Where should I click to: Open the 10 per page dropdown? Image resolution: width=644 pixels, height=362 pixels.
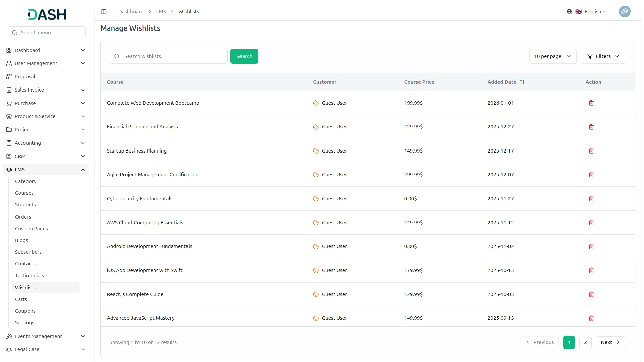tap(552, 56)
